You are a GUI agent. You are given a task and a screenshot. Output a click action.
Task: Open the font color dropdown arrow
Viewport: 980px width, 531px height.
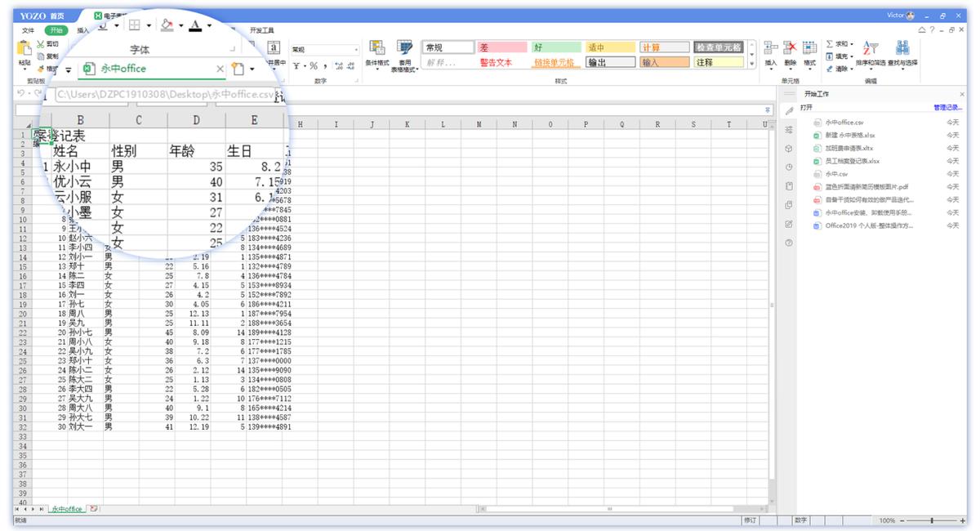coord(209,25)
